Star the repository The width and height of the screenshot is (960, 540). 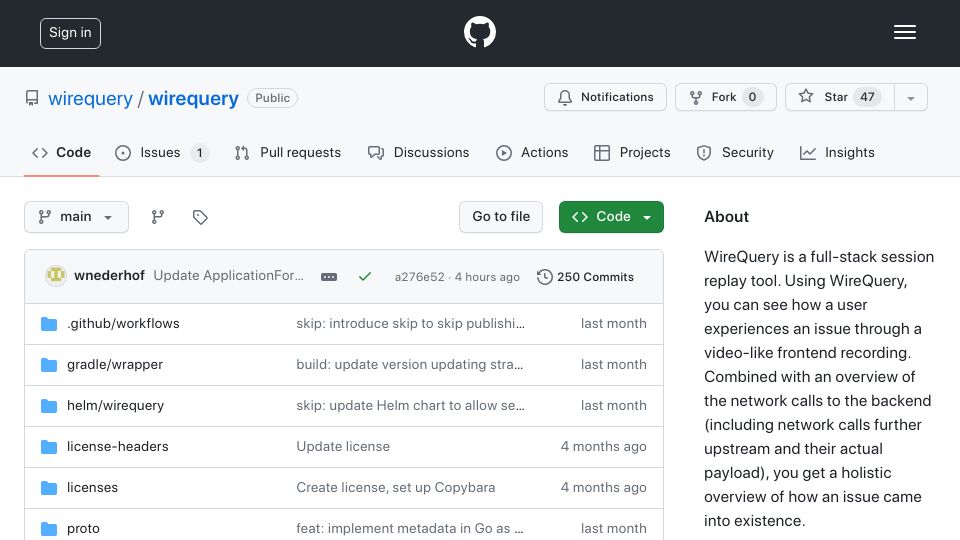click(x=840, y=97)
